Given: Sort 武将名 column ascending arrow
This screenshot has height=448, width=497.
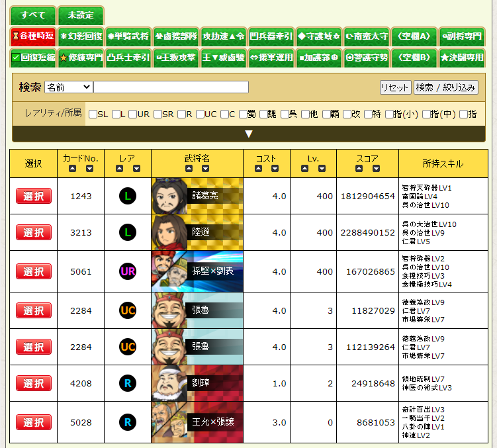Looking at the screenshot, I should (189, 168).
